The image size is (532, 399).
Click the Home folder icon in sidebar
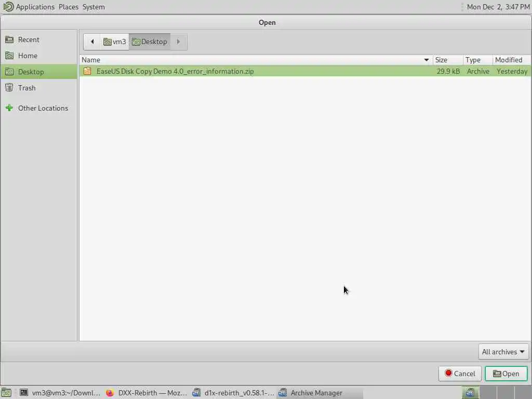tap(9, 55)
